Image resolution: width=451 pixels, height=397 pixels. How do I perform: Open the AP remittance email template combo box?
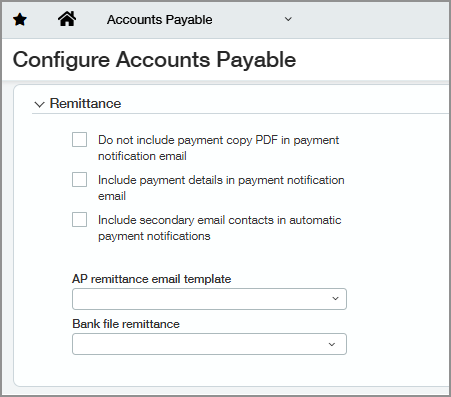point(209,299)
